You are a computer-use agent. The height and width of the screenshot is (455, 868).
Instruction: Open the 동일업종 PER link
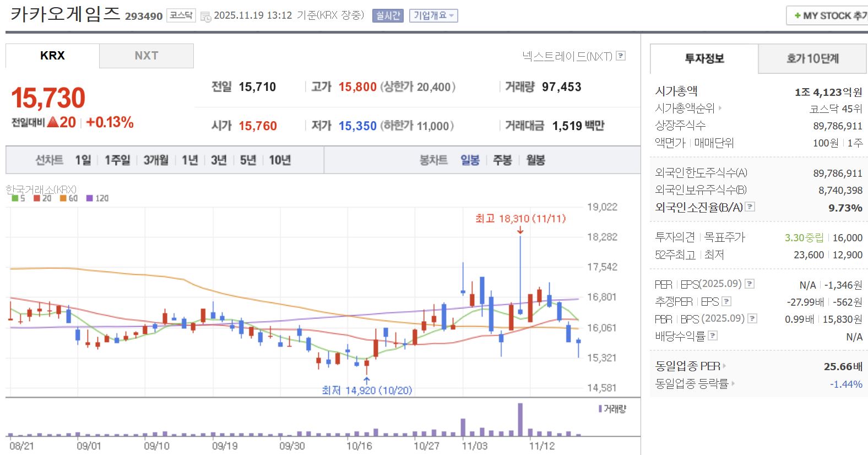[687, 366]
